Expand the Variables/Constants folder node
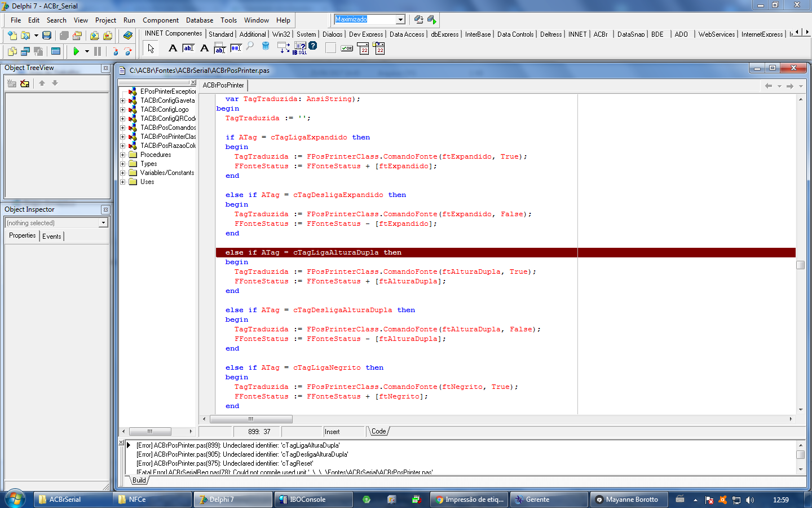812x508 pixels. (x=122, y=173)
